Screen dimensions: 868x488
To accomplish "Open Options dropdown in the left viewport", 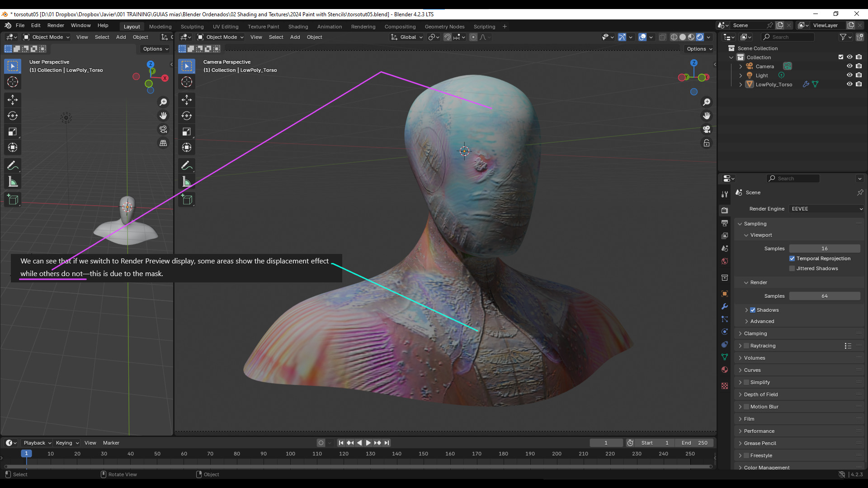I will 156,49.
